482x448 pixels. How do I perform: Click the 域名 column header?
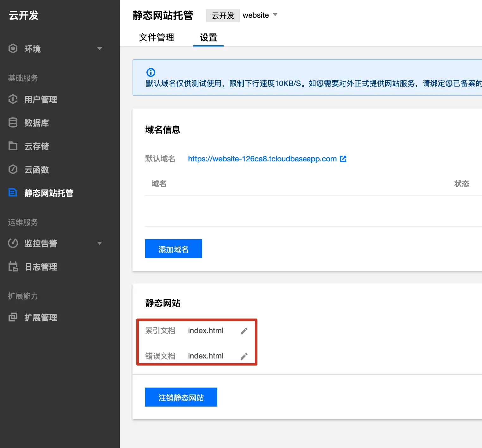159,184
